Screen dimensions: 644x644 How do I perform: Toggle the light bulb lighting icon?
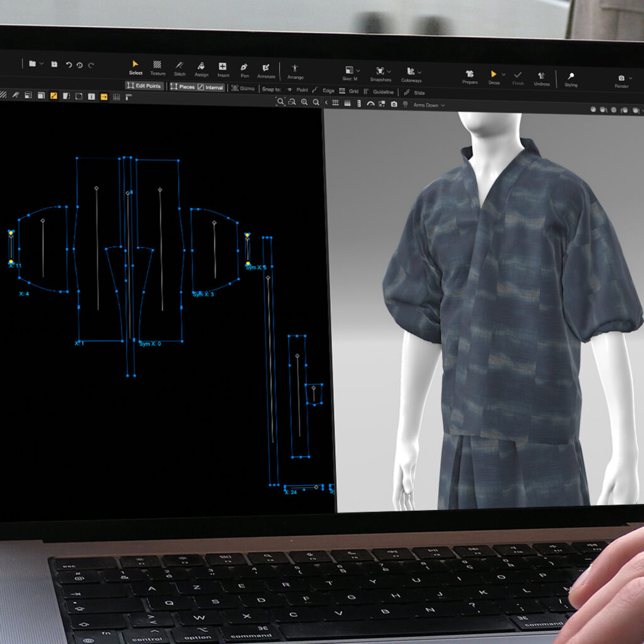pos(406,104)
